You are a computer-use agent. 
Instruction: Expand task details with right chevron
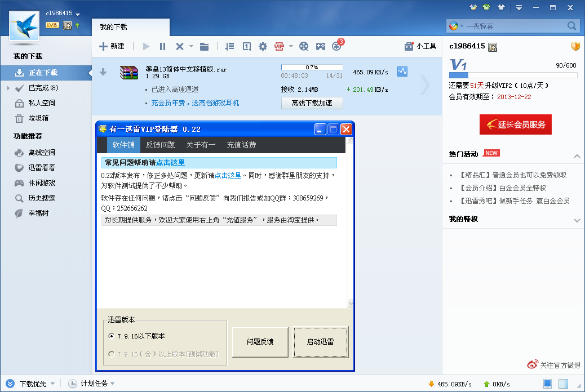(424, 86)
